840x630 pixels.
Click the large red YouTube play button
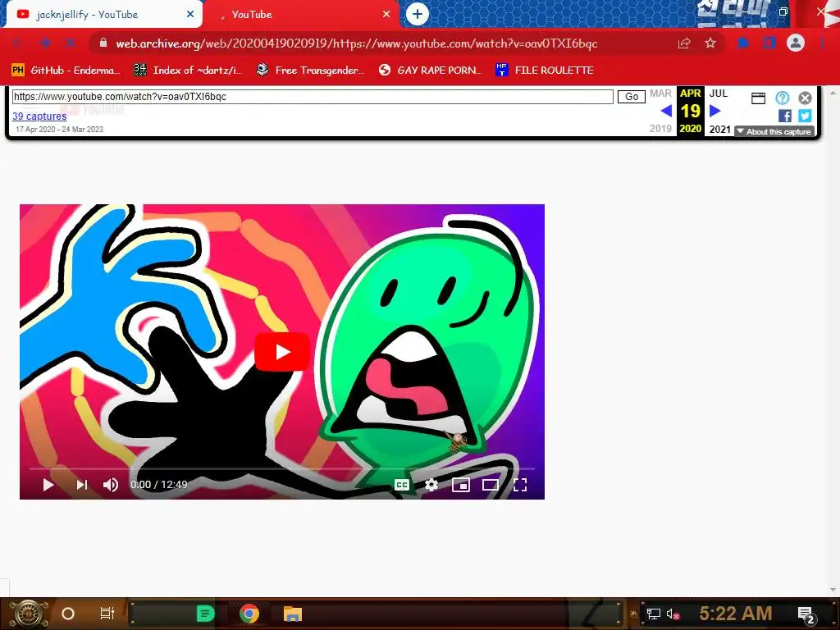click(x=282, y=352)
